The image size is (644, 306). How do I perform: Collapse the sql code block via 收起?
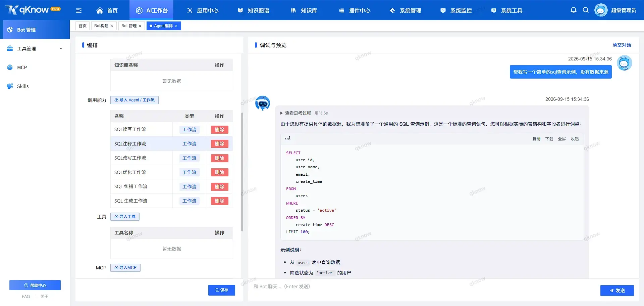pos(575,139)
